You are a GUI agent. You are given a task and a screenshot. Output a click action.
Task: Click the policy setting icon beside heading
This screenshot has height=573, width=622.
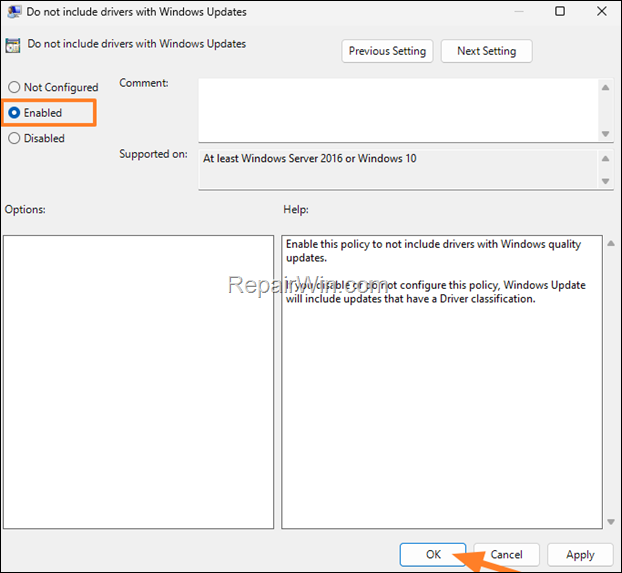click(13, 45)
